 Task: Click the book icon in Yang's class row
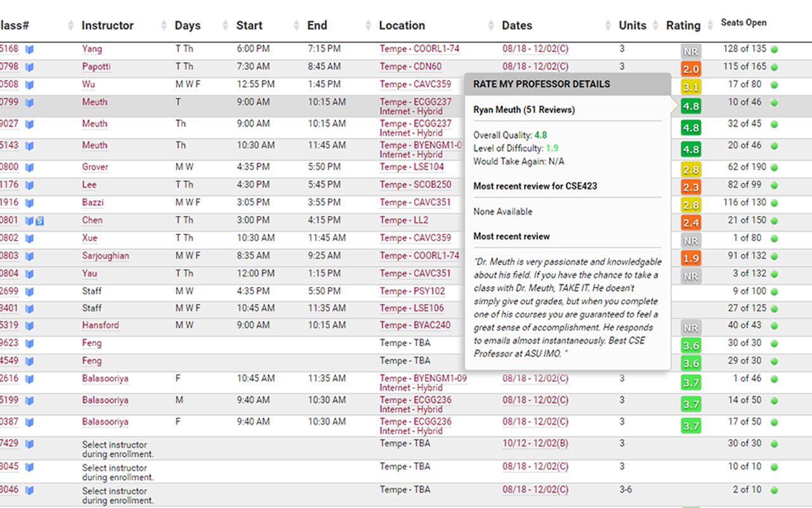[29, 49]
